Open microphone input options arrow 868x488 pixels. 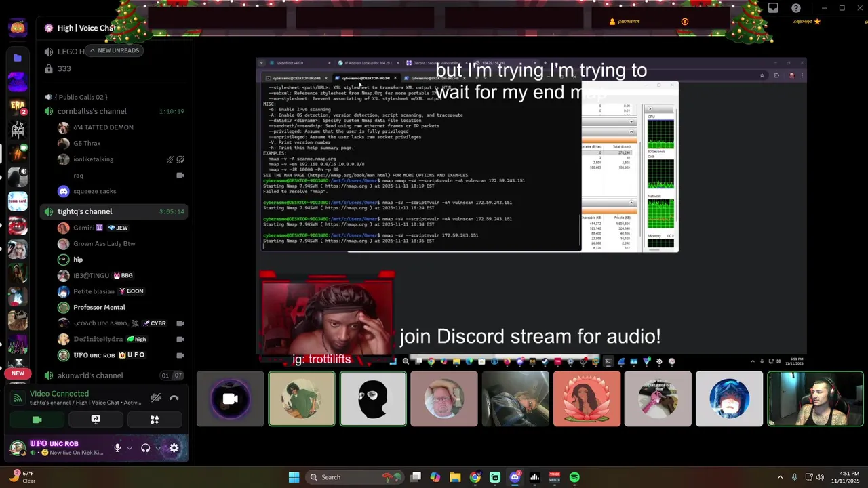tap(129, 448)
